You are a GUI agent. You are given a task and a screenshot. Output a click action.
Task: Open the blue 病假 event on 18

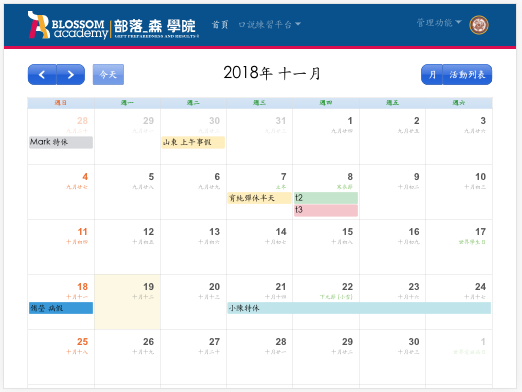(x=61, y=308)
